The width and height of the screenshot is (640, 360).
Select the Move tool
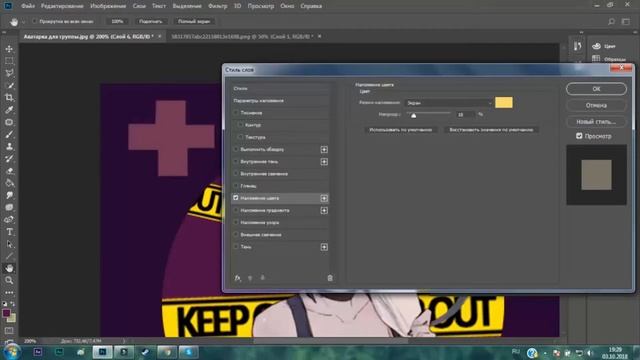9,49
